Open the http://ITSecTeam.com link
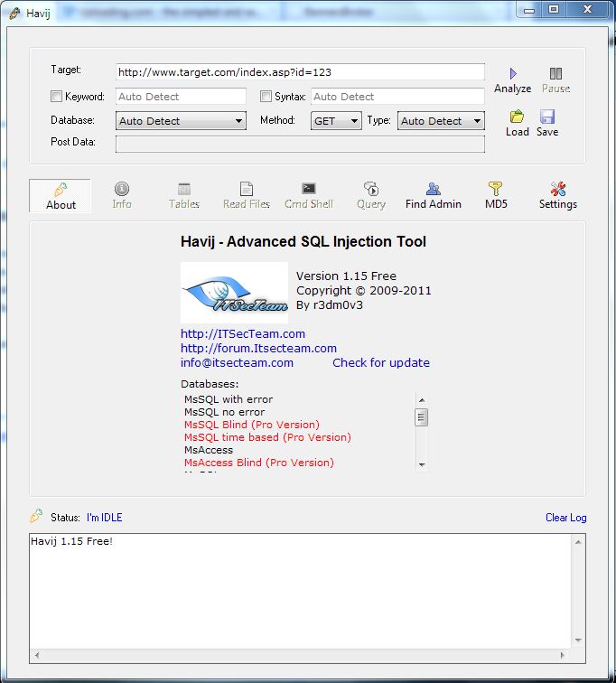 (243, 333)
